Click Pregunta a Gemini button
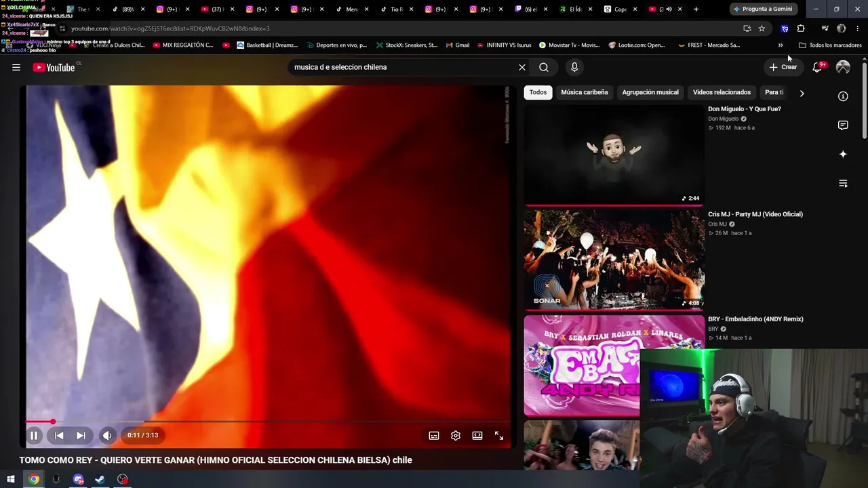Image resolution: width=868 pixels, height=488 pixels. point(762,9)
